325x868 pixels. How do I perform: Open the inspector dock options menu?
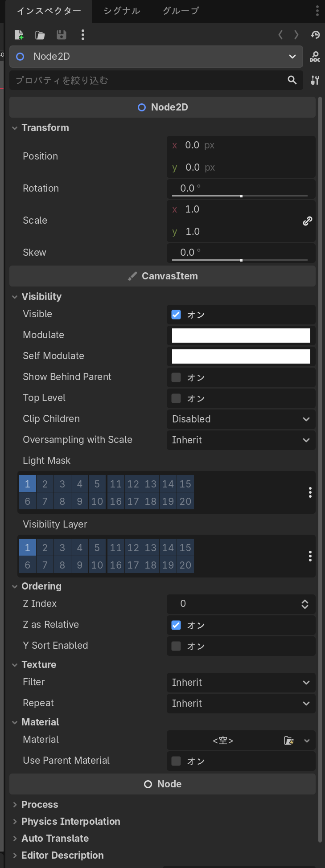tap(317, 11)
